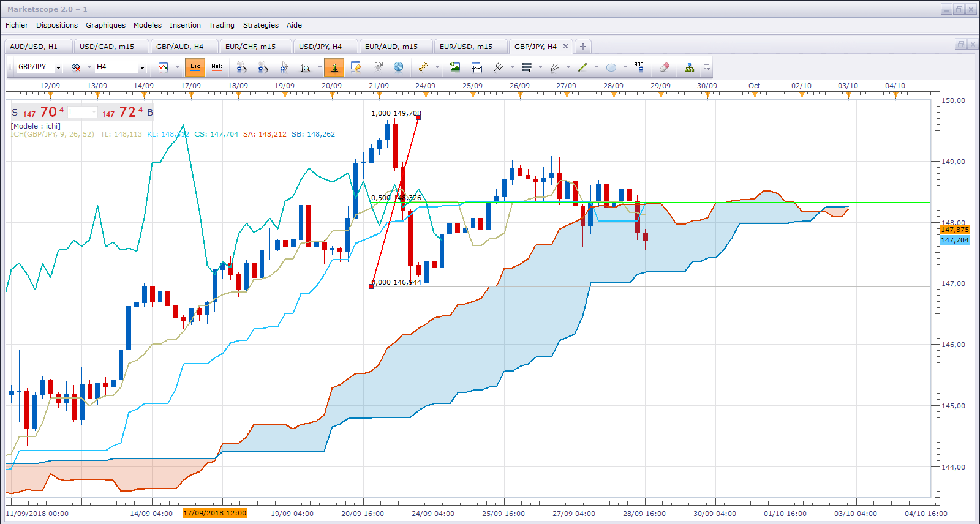Switch to the EUR/AUD, m15 tab
The image size is (980, 524).
391,47
